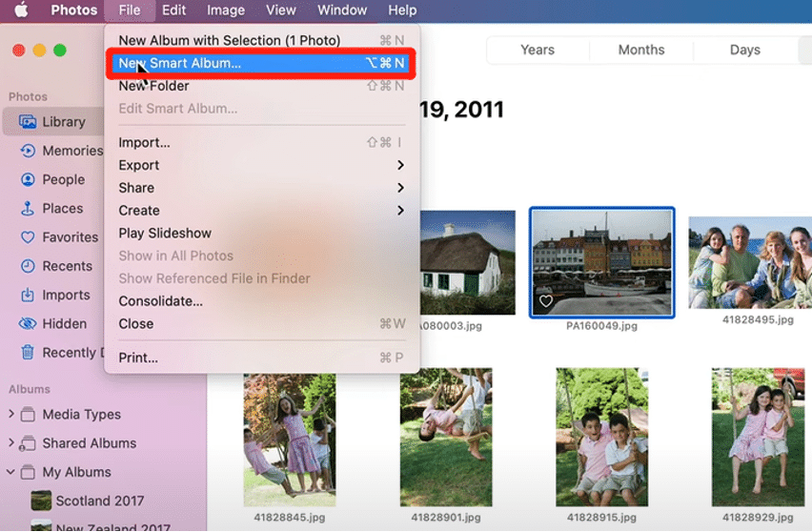Choose Close from File menu
This screenshot has height=532, width=812.
tap(261, 324)
